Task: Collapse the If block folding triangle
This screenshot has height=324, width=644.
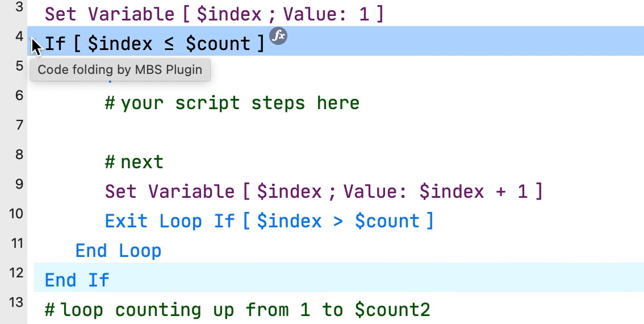Action: pos(35,41)
